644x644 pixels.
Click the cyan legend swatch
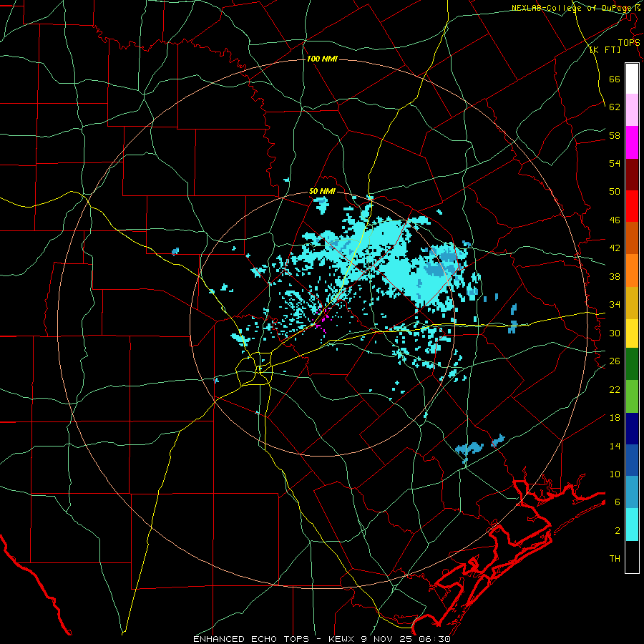click(x=632, y=525)
